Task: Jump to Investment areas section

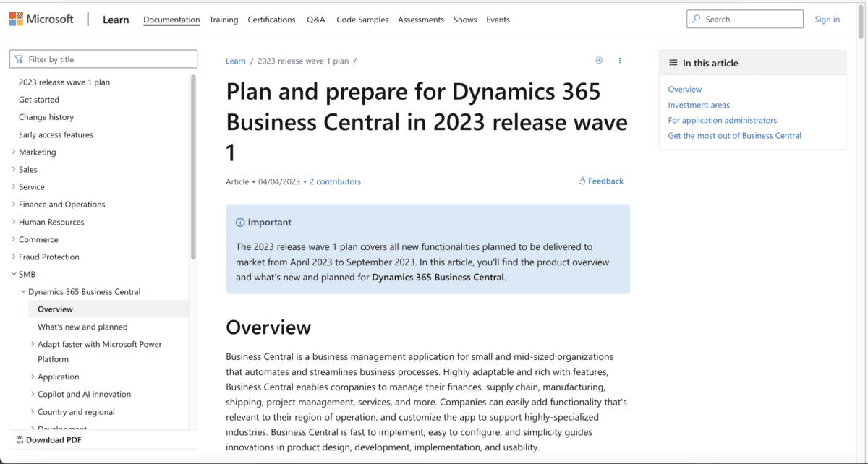Action: (x=699, y=105)
